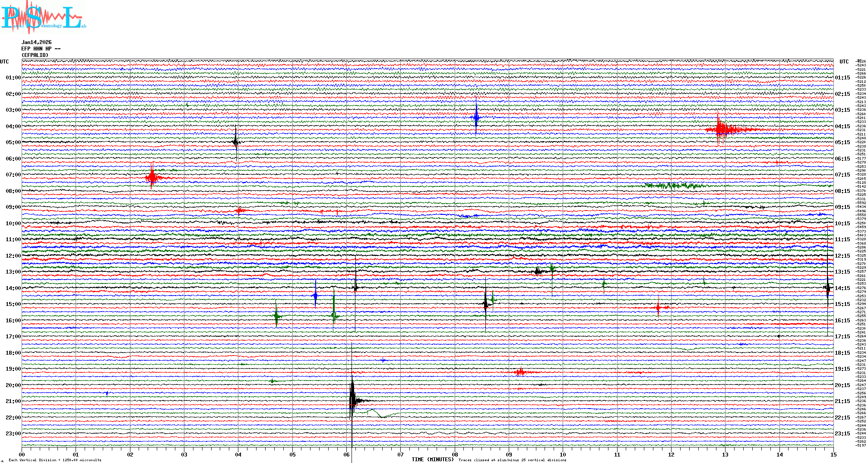Click the red event on 07:00 trace
This screenshot has height=466, width=868.
(x=152, y=177)
